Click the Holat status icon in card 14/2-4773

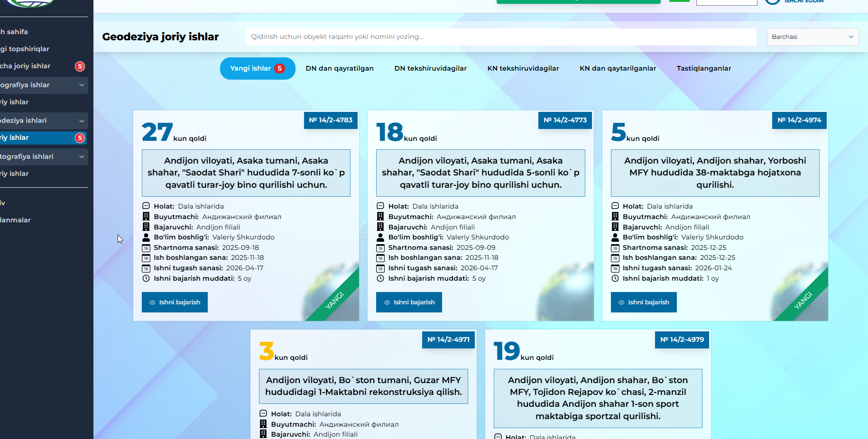[x=380, y=206]
